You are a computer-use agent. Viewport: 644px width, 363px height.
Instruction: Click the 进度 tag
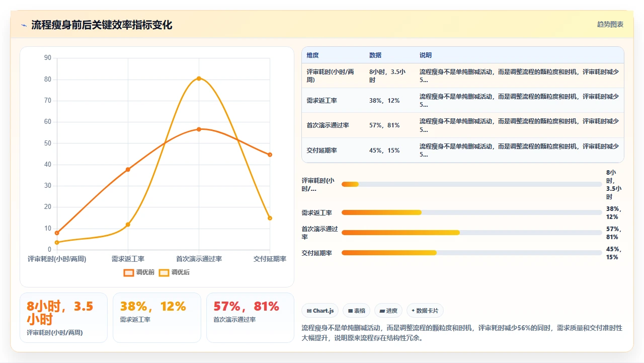pyautogui.click(x=388, y=311)
